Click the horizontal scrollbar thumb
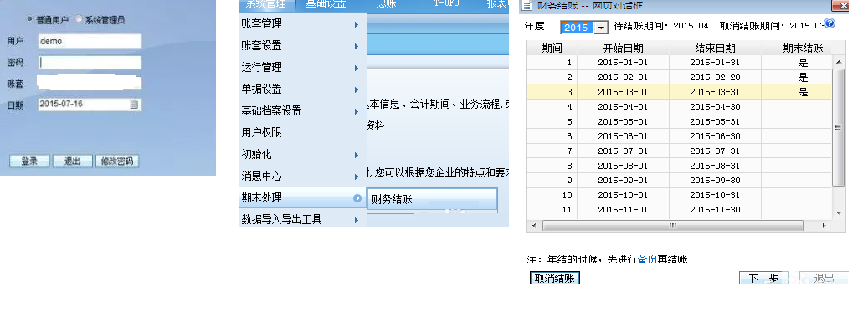Screen dimensions: 868x322 (673, 226)
